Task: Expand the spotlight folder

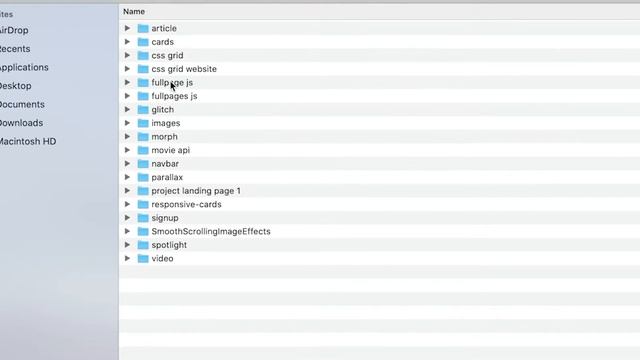Action: point(127,245)
